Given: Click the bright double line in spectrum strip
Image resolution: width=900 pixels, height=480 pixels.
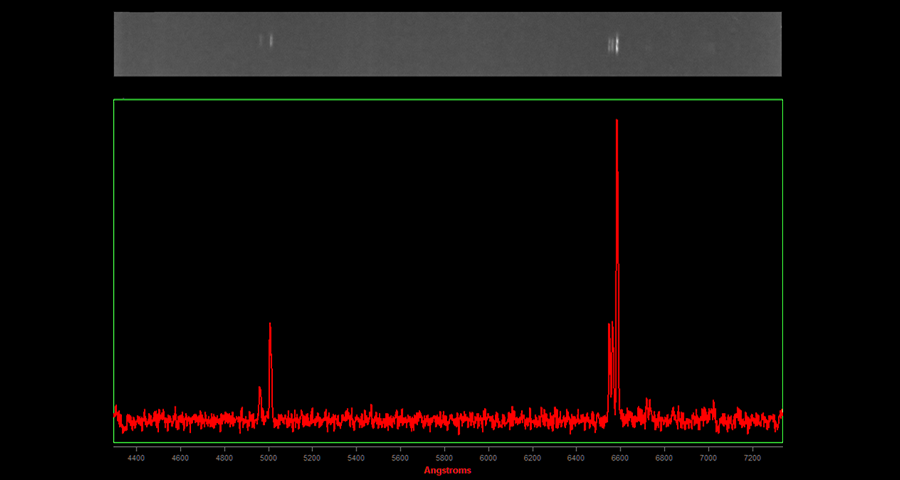Looking at the screenshot, I should click(x=614, y=44).
